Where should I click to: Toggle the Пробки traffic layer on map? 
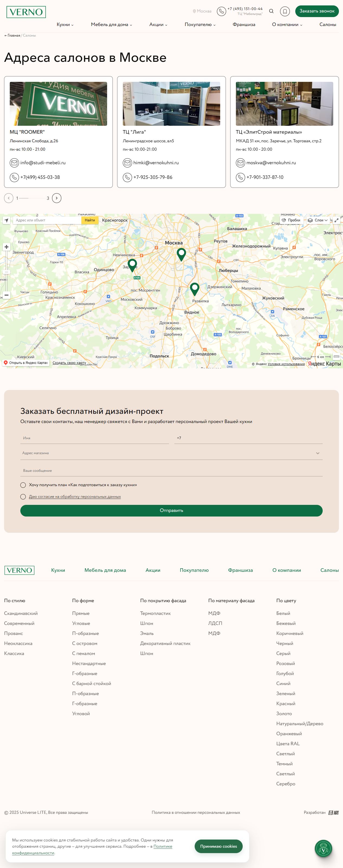[291, 220]
